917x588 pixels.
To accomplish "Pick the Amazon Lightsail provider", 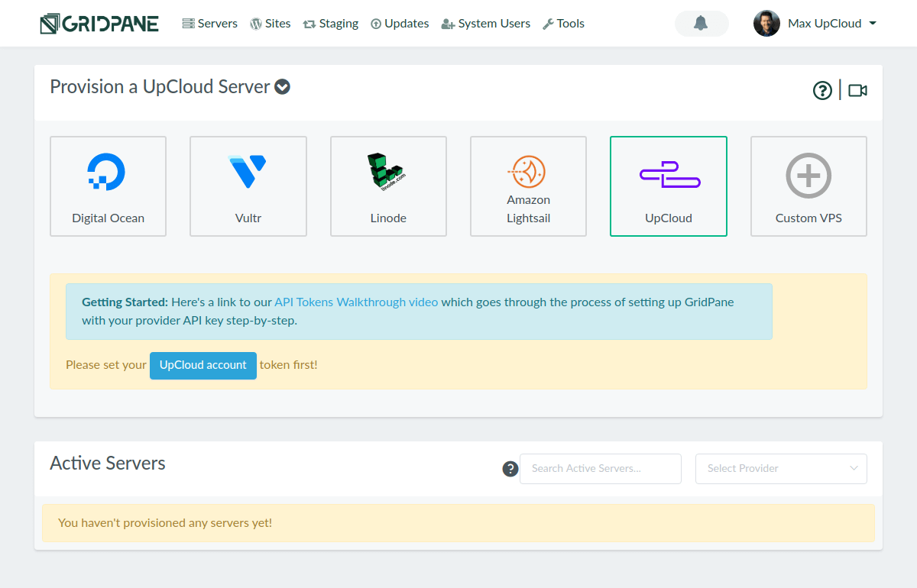I will pos(528,186).
